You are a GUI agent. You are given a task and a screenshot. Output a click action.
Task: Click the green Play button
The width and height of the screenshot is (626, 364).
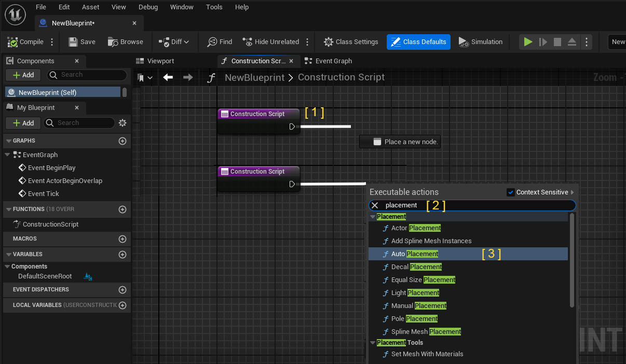point(528,42)
